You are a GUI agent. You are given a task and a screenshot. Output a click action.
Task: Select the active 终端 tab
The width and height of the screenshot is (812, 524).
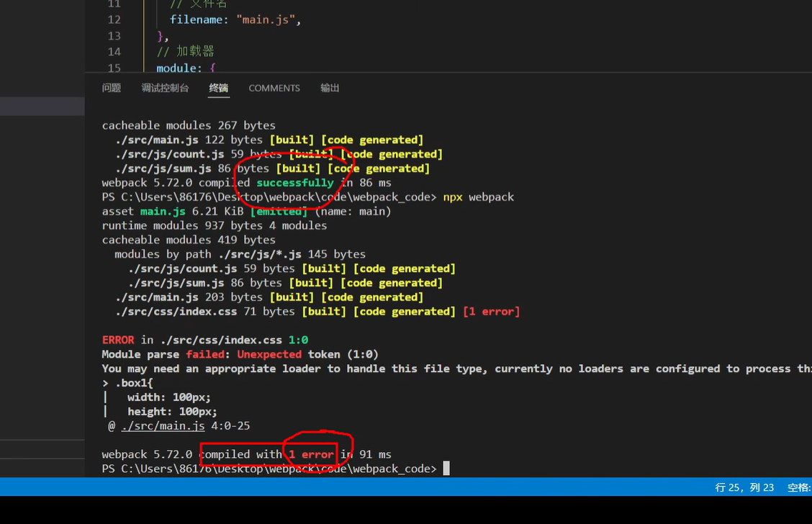[x=218, y=88]
